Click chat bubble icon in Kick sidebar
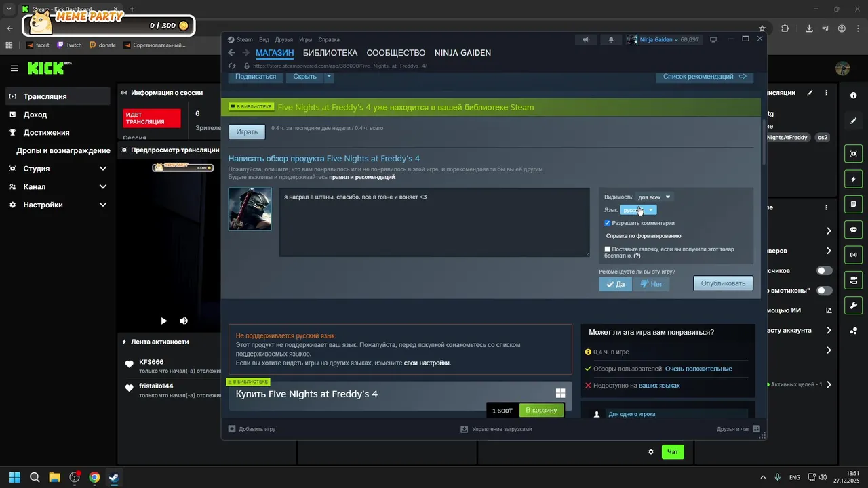 (x=853, y=230)
